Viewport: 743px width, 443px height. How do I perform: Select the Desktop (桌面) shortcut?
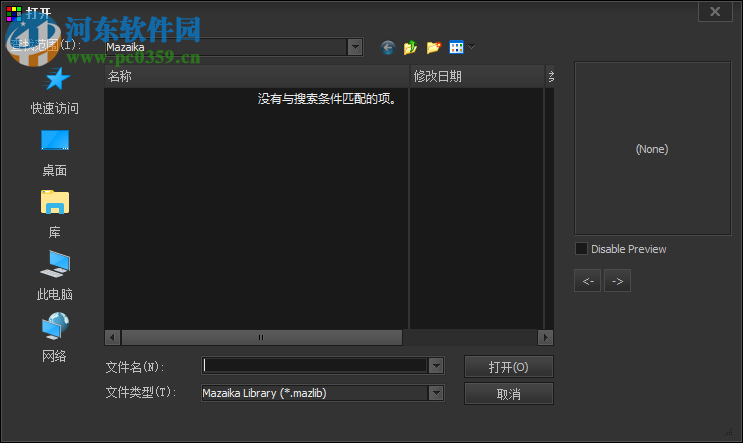point(55,153)
